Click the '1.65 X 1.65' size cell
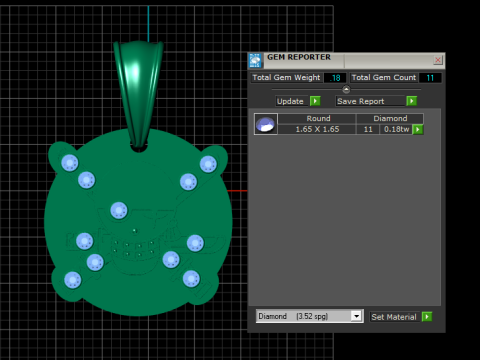 pos(317,129)
